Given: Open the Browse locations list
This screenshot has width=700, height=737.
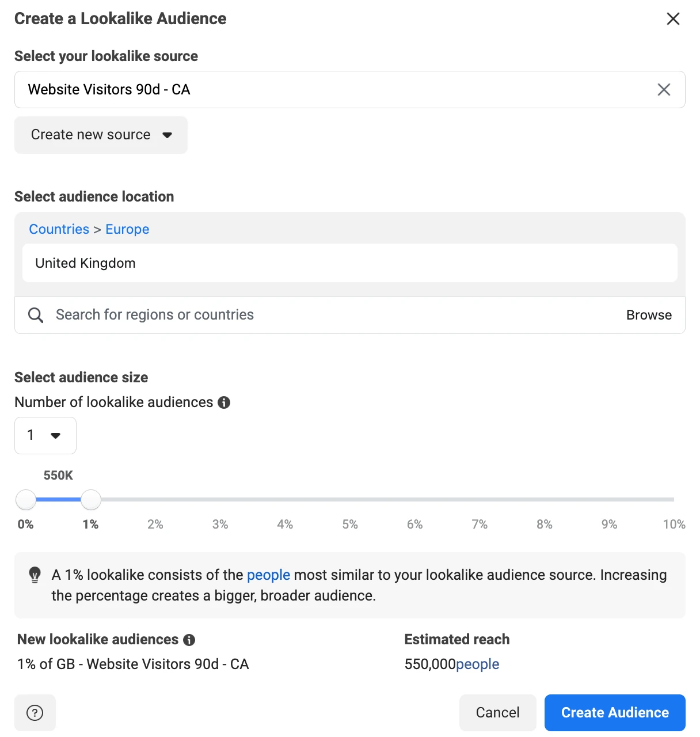Looking at the screenshot, I should point(649,315).
